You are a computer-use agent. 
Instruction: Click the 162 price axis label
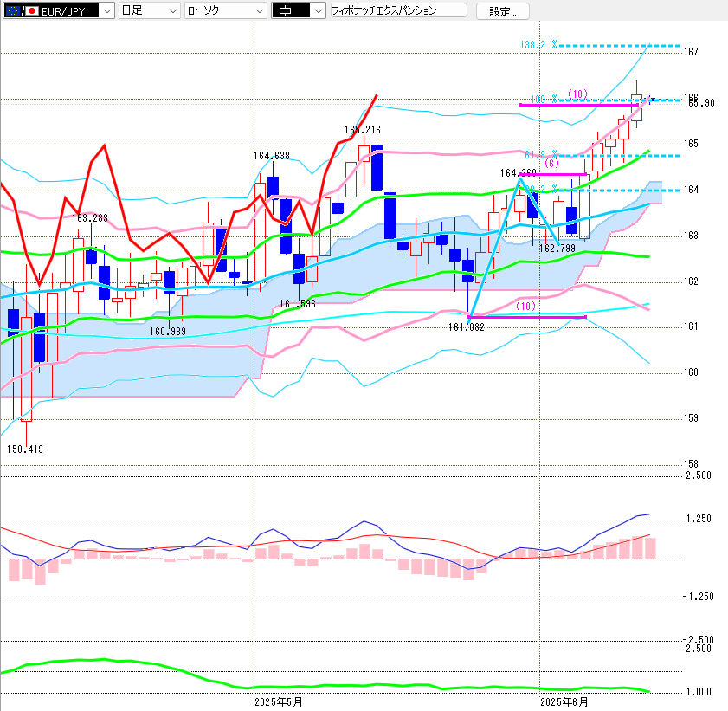692,281
